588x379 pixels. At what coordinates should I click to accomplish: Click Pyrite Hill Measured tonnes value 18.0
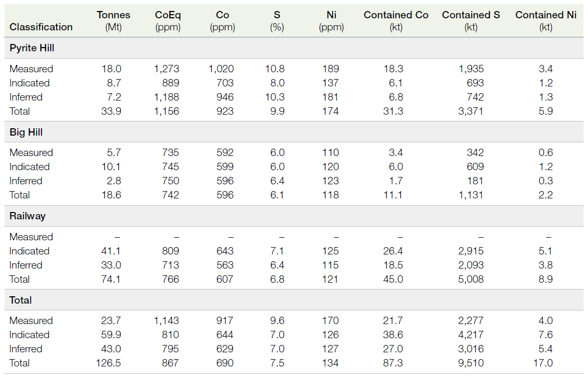tap(112, 69)
